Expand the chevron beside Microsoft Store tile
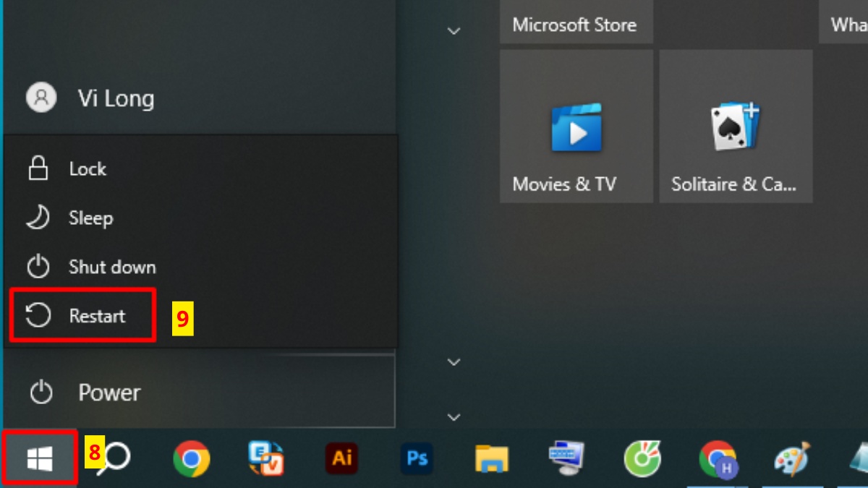The height and width of the screenshot is (488, 868). 454,31
